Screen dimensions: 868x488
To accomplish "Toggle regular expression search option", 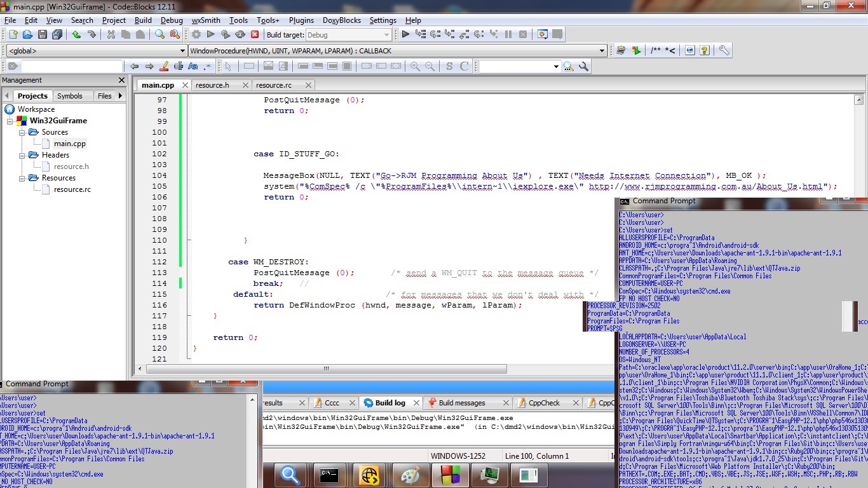I will point(207,66).
